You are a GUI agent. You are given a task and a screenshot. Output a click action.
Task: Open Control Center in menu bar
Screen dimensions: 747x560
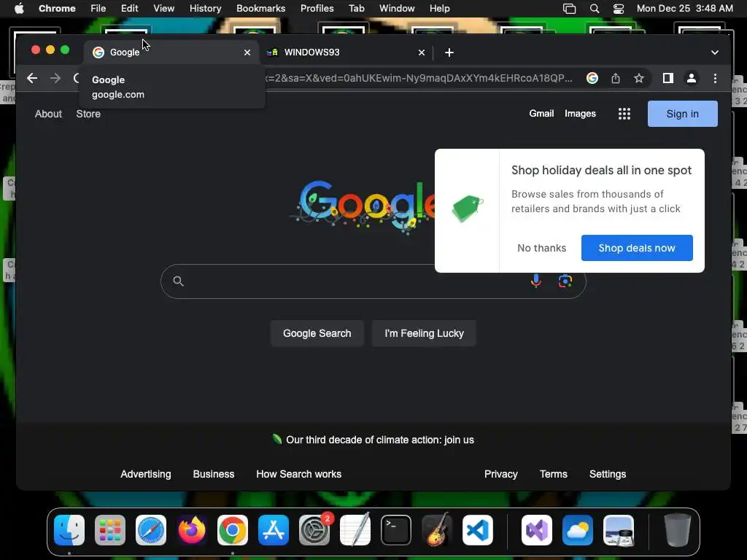click(x=619, y=9)
